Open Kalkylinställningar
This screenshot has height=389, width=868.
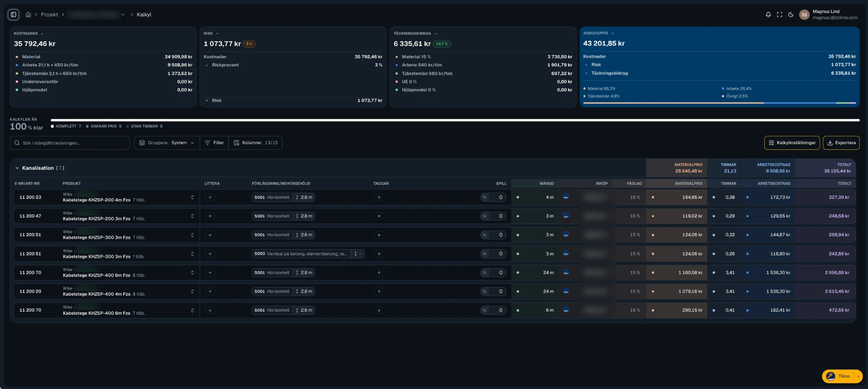(792, 143)
